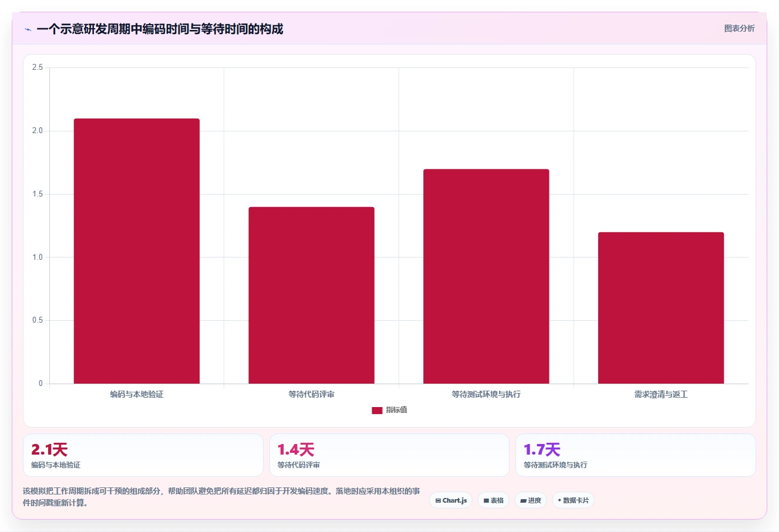Click the 等待代码评审 axis label
Viewport: 779px width, 532px height.
click(x=311, y=394)
